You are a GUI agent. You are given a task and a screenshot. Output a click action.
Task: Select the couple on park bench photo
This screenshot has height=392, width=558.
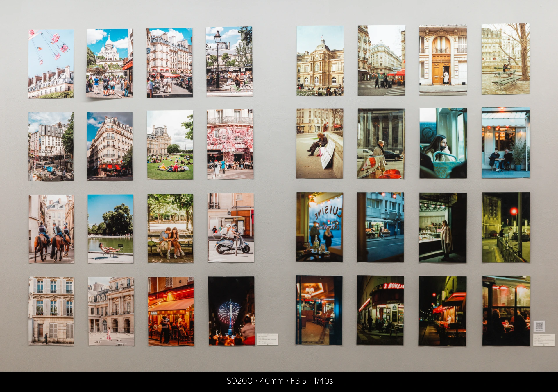(170, 229)
